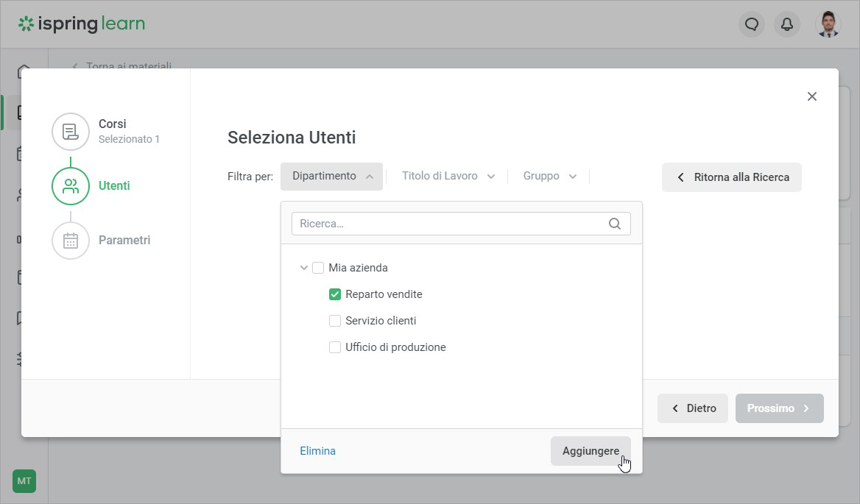Click the Corsi step icon
This screenshot has width=860, height=504.
point(71,132)
